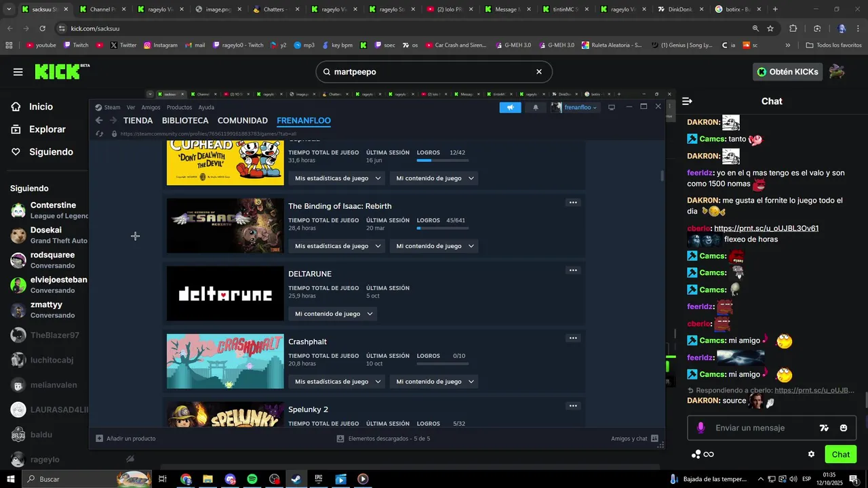The width and height of the screenshot is (868, 488).
Task: Switch to COMUNIDAD tab in Steam
Action: pos(243,121)
